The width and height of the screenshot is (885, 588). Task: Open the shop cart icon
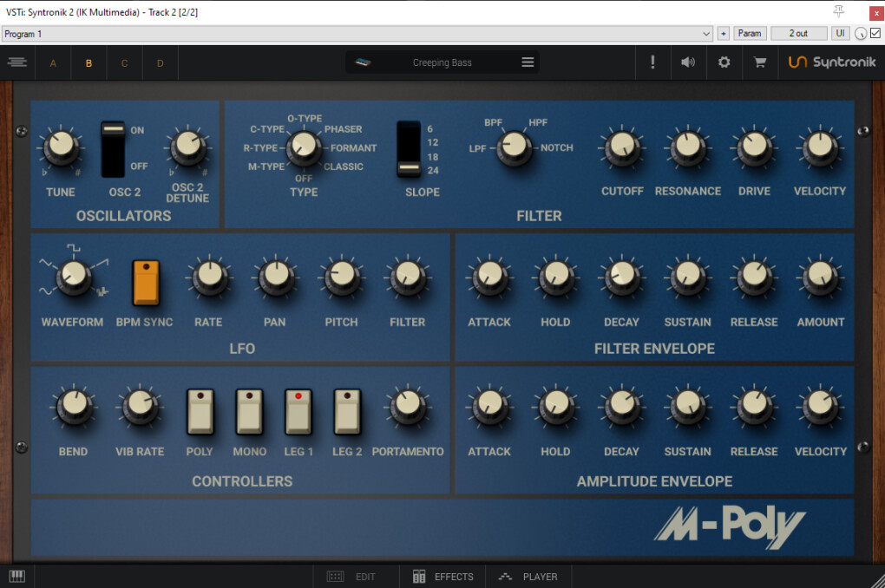[760, 62]
